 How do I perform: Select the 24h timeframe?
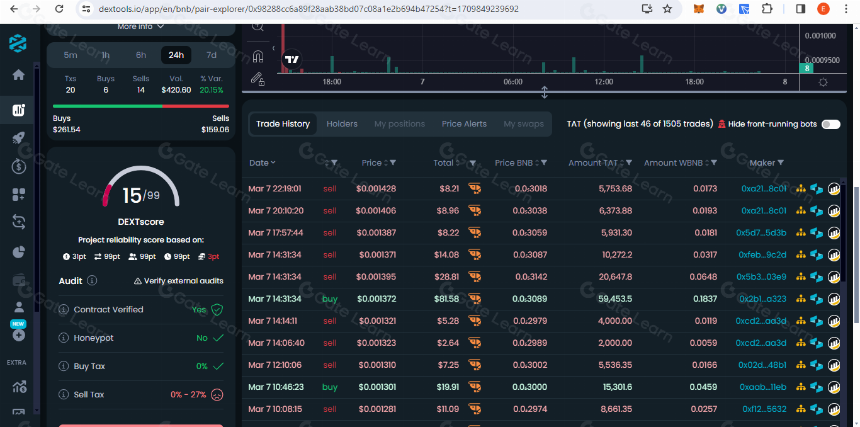(176, 55)
